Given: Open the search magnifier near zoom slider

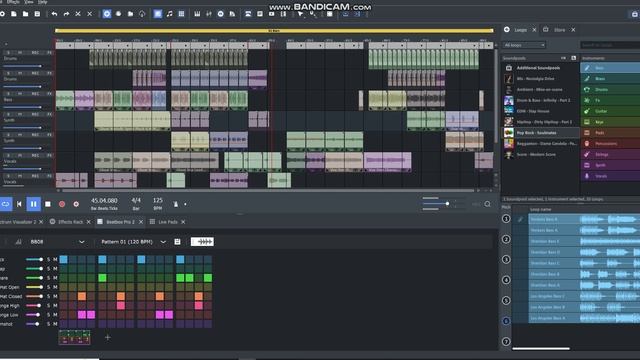Looking at the screenshot, I should tap(487, 204).
